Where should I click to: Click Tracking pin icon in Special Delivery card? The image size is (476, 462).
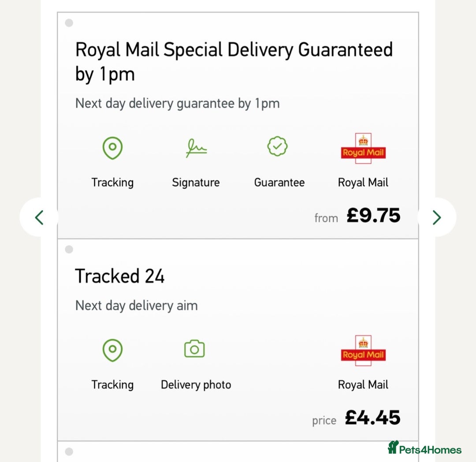pos(112,148)
